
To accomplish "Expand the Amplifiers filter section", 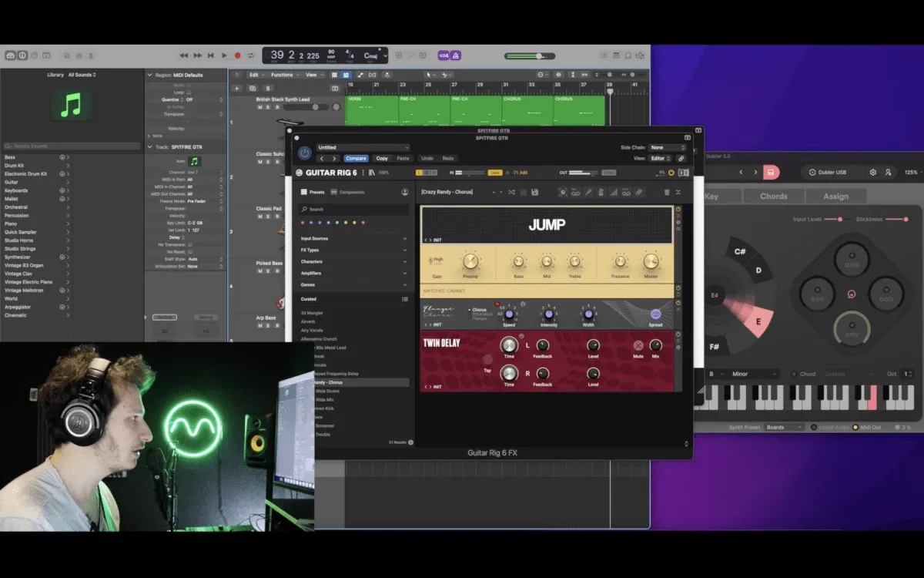I will click(x=354, y=274).
